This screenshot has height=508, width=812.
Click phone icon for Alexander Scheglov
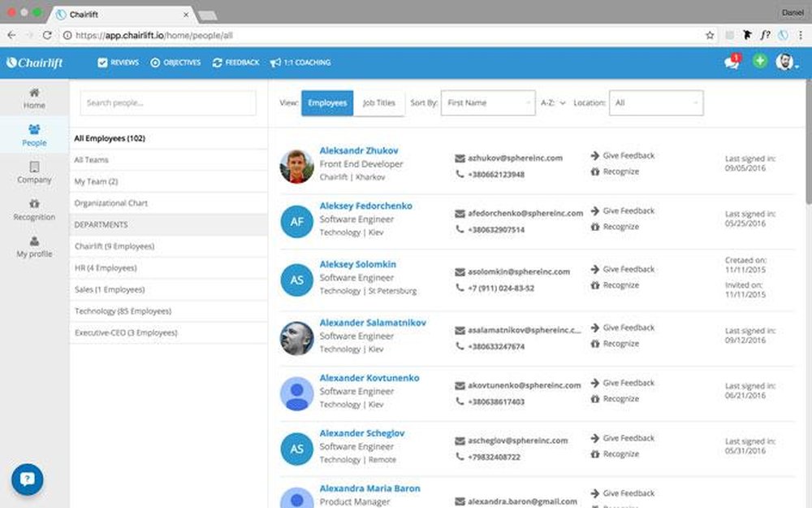[460, 457]
